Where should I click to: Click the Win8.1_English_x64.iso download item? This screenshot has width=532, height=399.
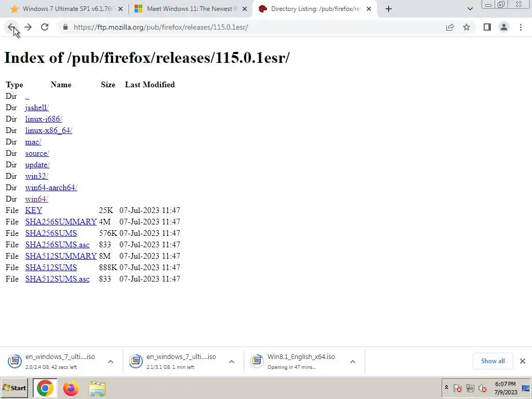point(297,362)
